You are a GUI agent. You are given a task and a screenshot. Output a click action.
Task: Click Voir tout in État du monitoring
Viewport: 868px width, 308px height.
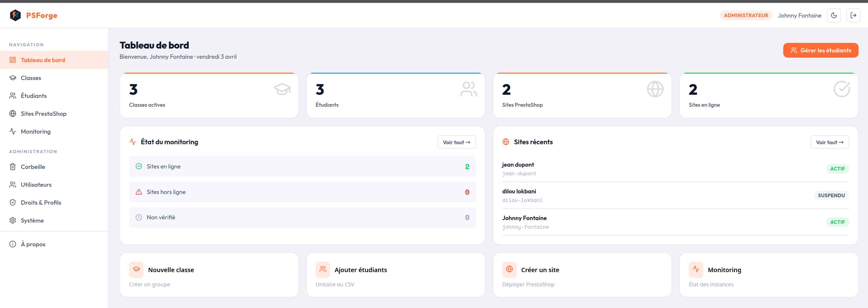pos(456,142)
